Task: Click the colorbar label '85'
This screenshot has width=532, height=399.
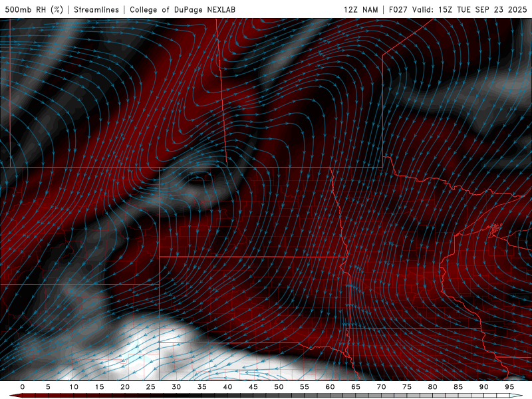Action: pyautogui.click(x=458, y=387)
